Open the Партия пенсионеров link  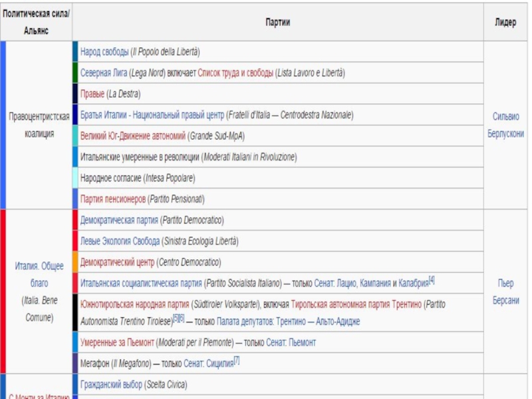[113, 199]
